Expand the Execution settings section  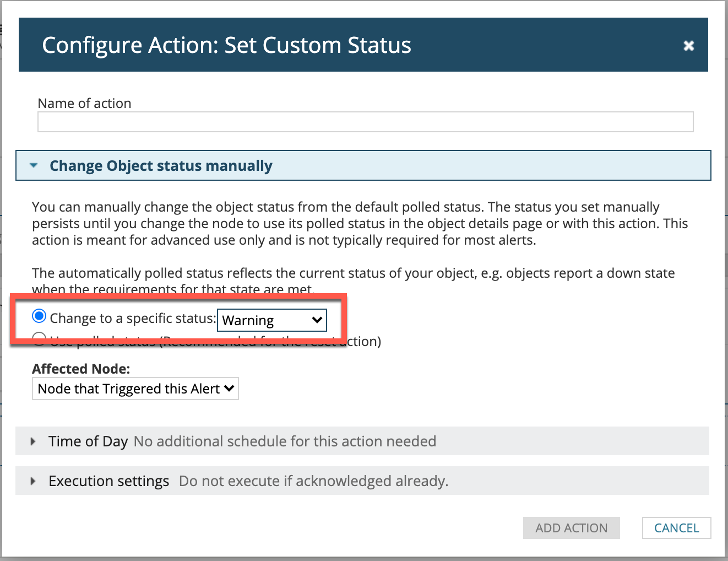coord(362,481)
